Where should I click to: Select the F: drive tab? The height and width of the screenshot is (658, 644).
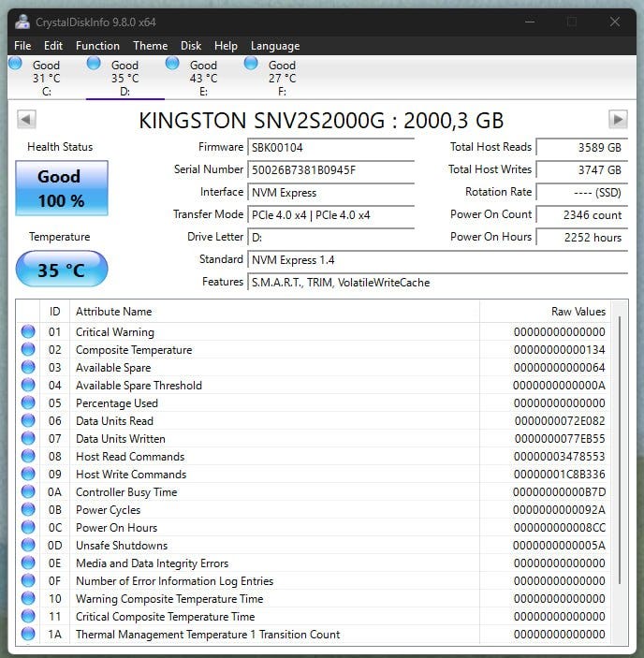pyautogui.click(x=282, y=78)
